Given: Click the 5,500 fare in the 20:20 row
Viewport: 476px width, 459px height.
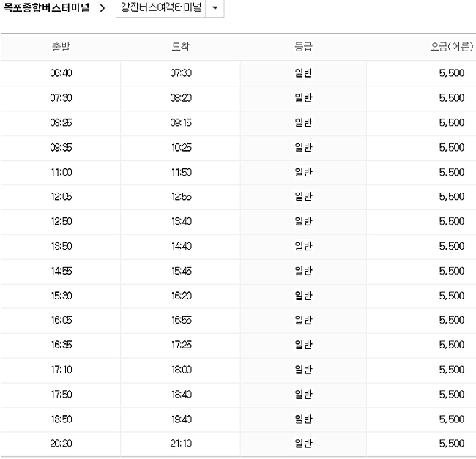Looking at the screenshot, I should pos(452,444).
